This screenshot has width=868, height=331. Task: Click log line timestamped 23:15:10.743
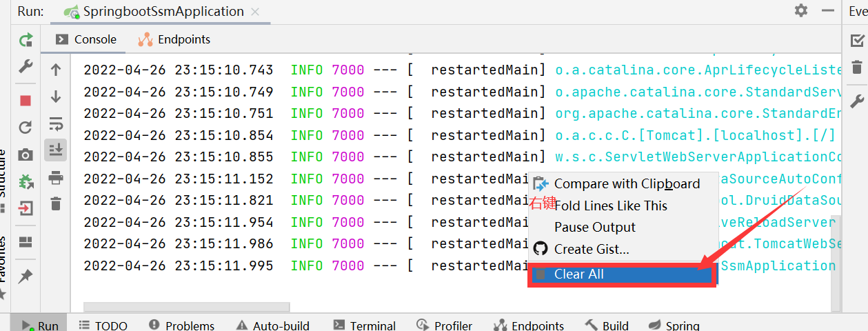coord(462,70)
